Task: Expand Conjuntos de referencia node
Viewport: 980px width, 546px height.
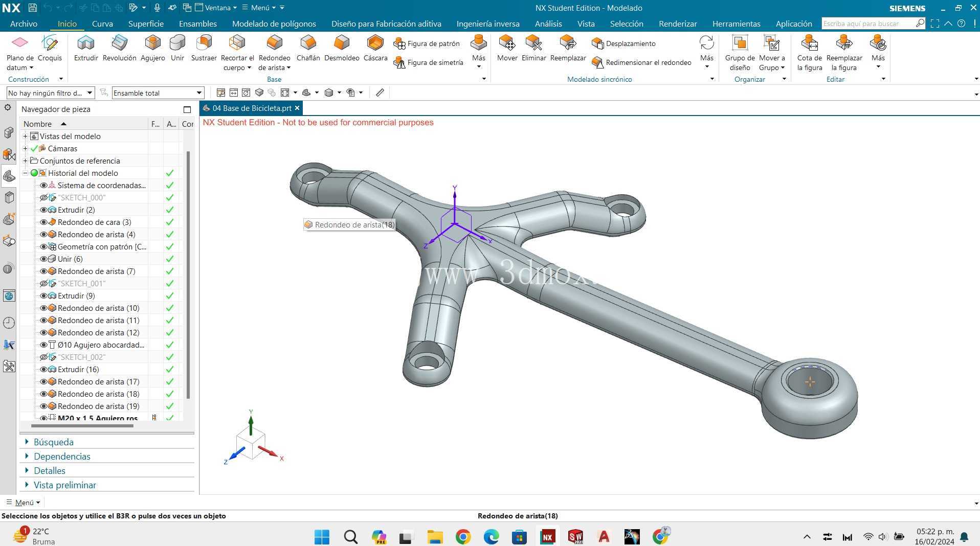Action: click(25, 161)
